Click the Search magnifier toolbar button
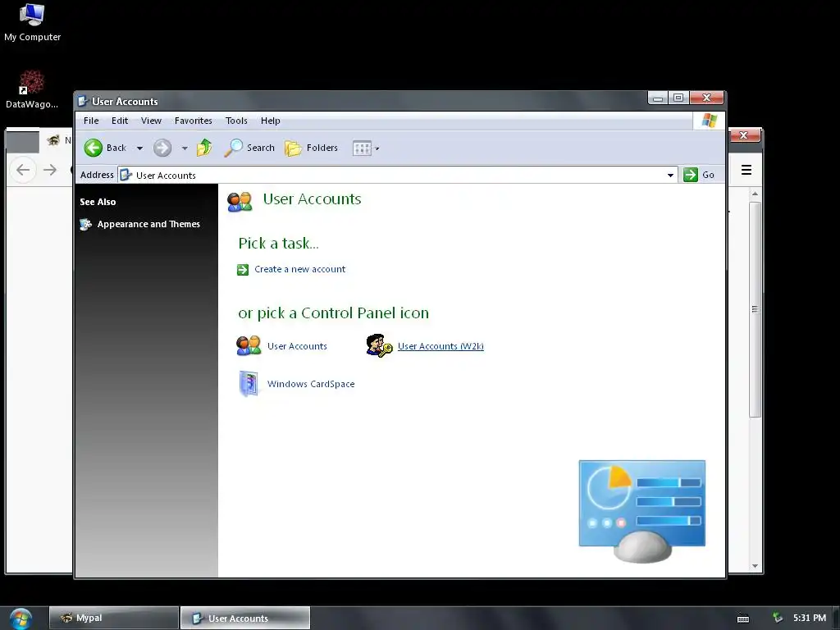The image size is (840, 630). 249,148
